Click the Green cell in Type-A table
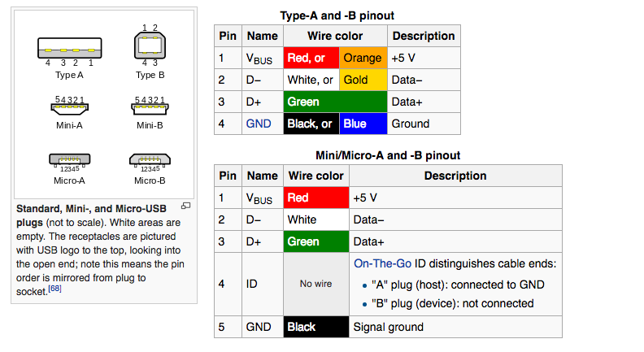 pos(335,102)
